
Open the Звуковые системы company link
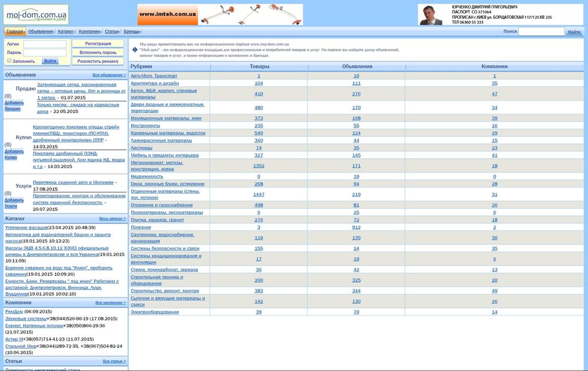coord(26,319)
